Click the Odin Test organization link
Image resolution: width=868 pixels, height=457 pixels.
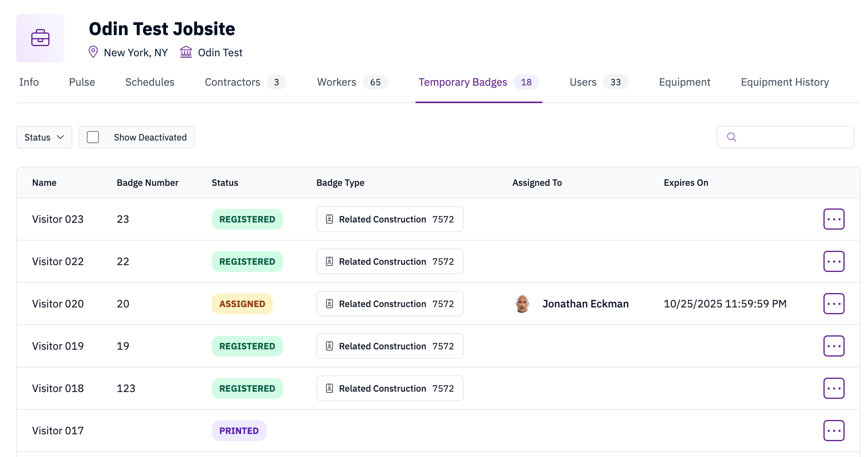[220, 52]
